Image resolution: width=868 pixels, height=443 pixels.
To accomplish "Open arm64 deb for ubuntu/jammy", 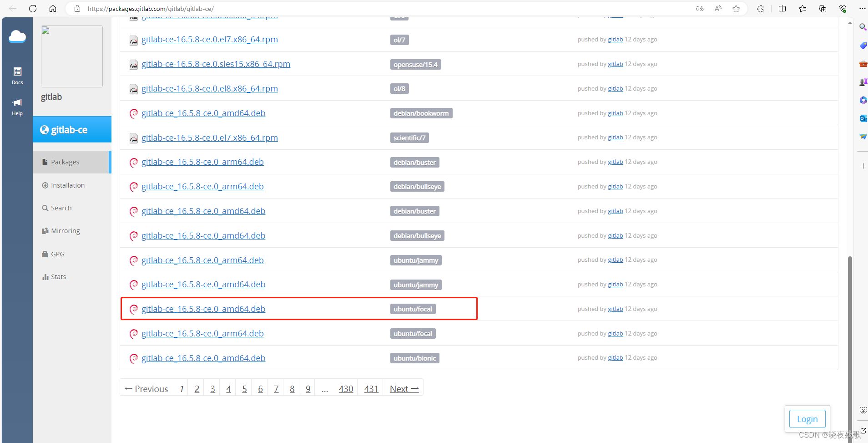I will tap(202, 260).
